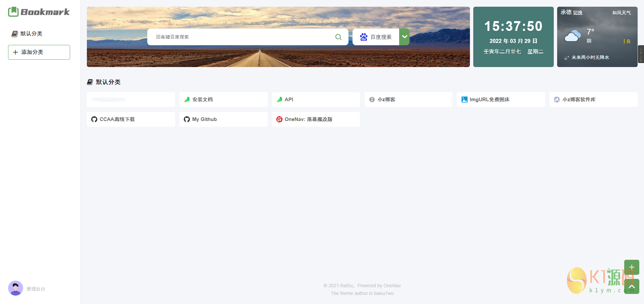Click the 安装文档 leaf icon
Image resolution: width=644 pixels, height=304 pixels.
point(187,100)
